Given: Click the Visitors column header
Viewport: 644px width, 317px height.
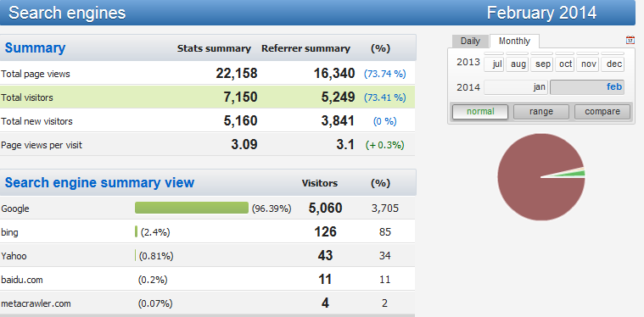Looking at the screenshot, I should (x=320, y=183).
